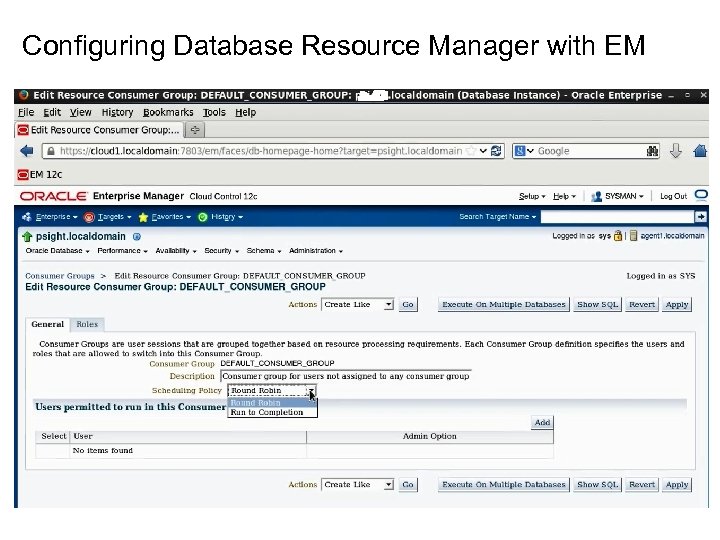Click the Oracle O icon near Log Out
The height and width of the screenshot is (540, 720).
(x=701, y=195)
